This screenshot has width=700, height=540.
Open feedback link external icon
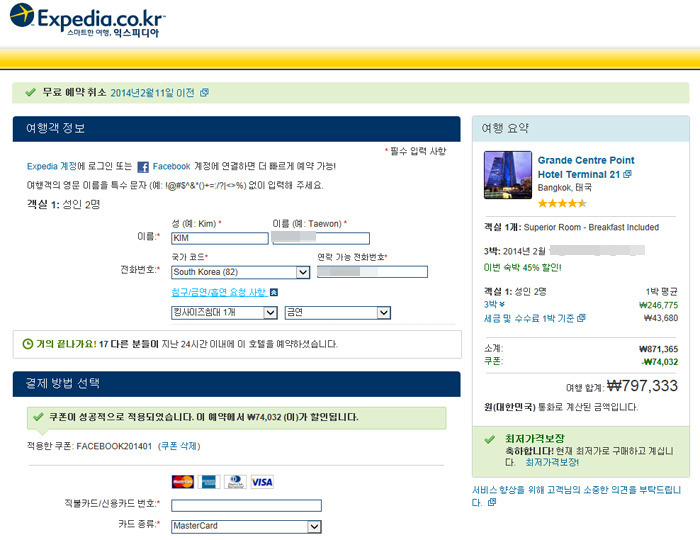coord(492,503)
